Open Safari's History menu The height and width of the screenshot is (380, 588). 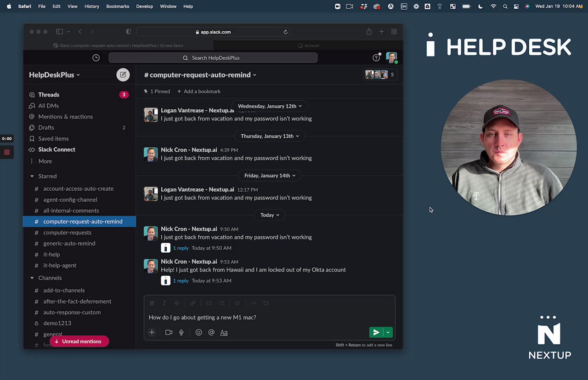92,6
